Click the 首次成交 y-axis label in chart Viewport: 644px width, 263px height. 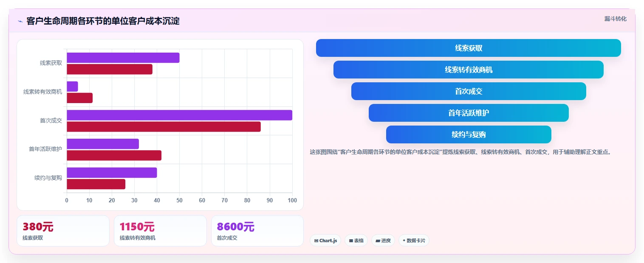(x=51, y=120)
